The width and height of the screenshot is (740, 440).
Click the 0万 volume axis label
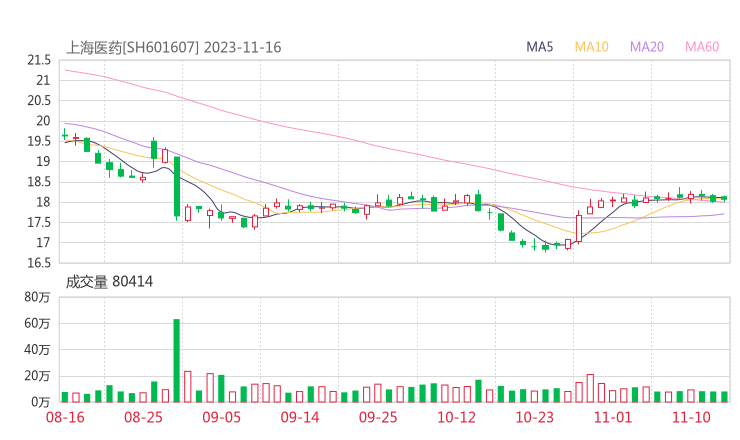point(40,402)
